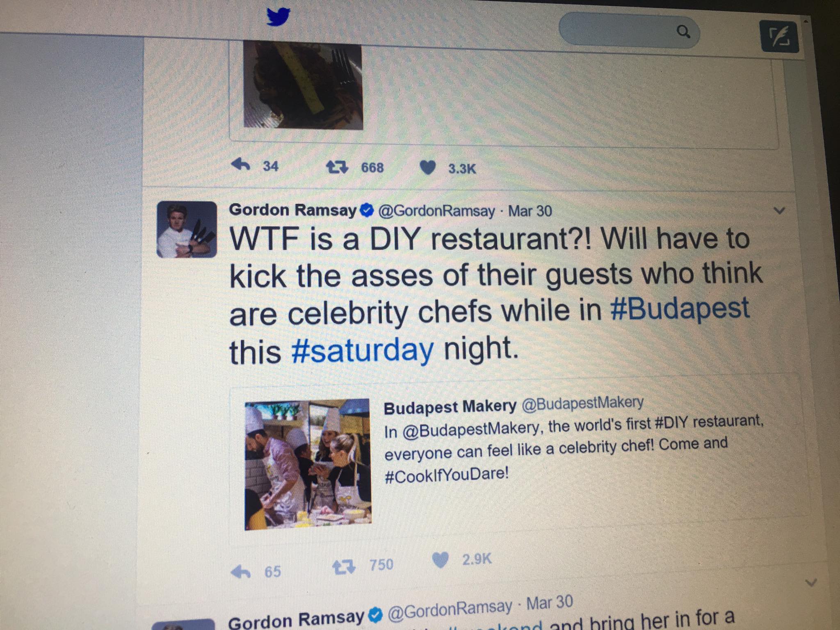Click Gordon Ramsay's profile avatar
This screenshot has width=840, height=630.
coord(187,229)
